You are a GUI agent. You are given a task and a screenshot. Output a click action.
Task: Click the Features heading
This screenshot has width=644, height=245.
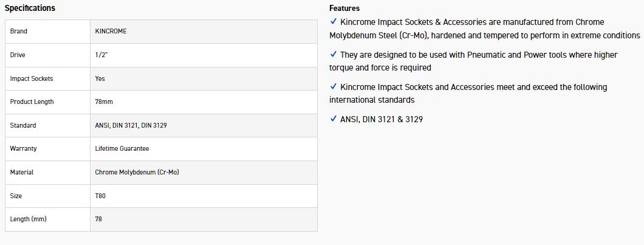344,8
